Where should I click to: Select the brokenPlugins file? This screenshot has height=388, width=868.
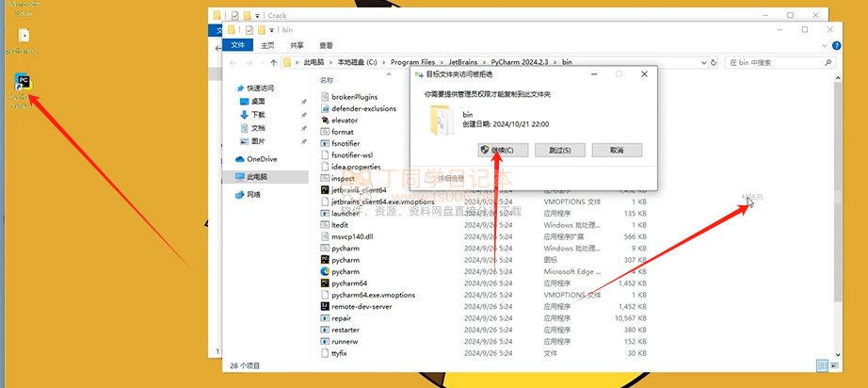[x=354, y=97]
